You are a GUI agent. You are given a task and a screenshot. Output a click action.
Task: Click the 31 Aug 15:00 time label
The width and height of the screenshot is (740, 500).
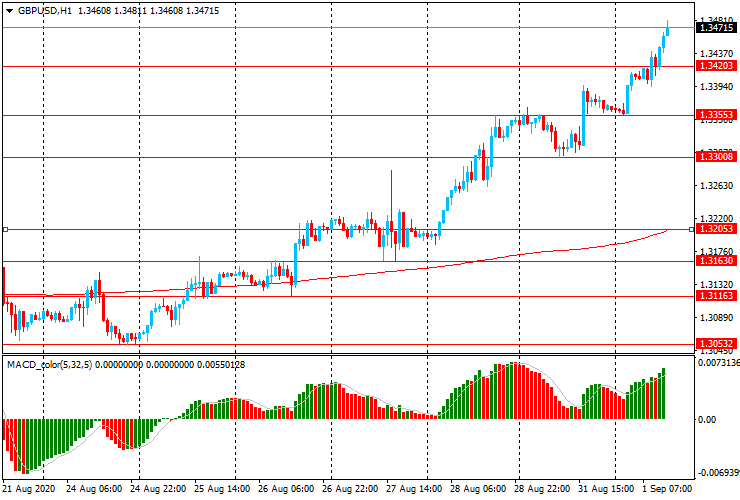coord(606,488)
